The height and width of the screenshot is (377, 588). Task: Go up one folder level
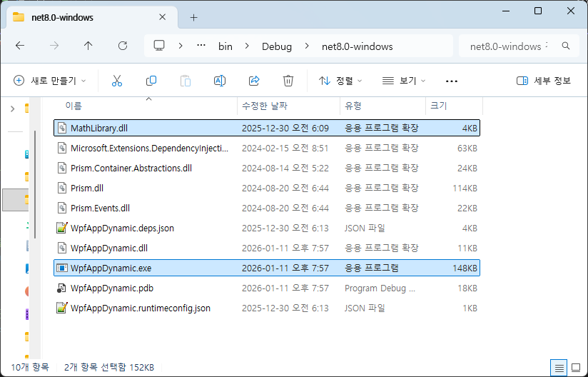(88, 46)
